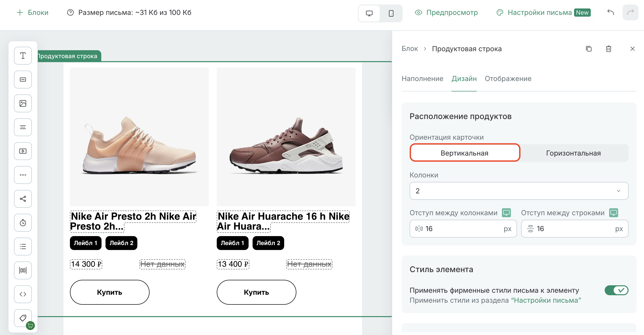
Task: Click Купить button on Presto card
Action: (x=109, y=292)
